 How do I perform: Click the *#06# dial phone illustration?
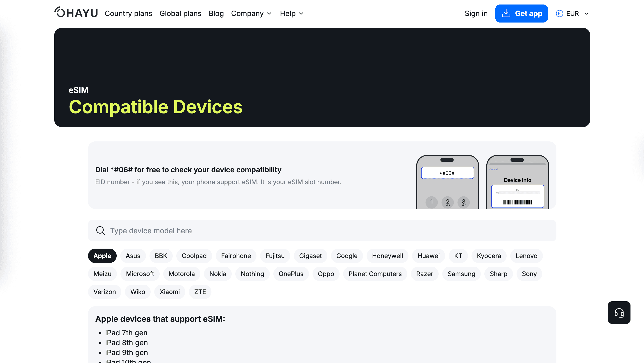pos(447,182)
